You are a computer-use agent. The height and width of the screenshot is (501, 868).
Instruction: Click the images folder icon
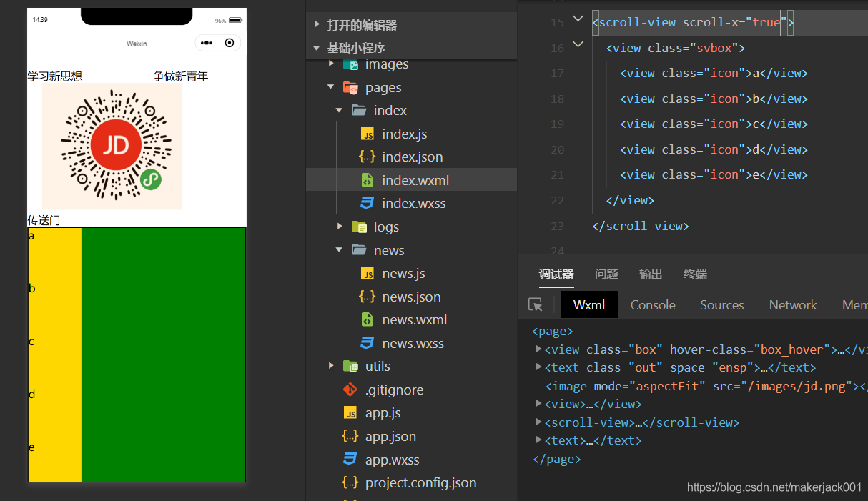tap(350, 64)
